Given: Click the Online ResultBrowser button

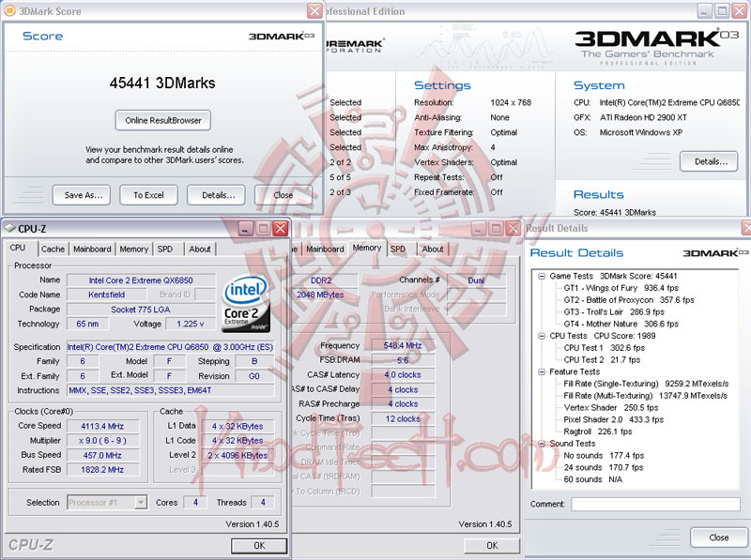Looking at the screenshot, I should (x=162, y=121).
